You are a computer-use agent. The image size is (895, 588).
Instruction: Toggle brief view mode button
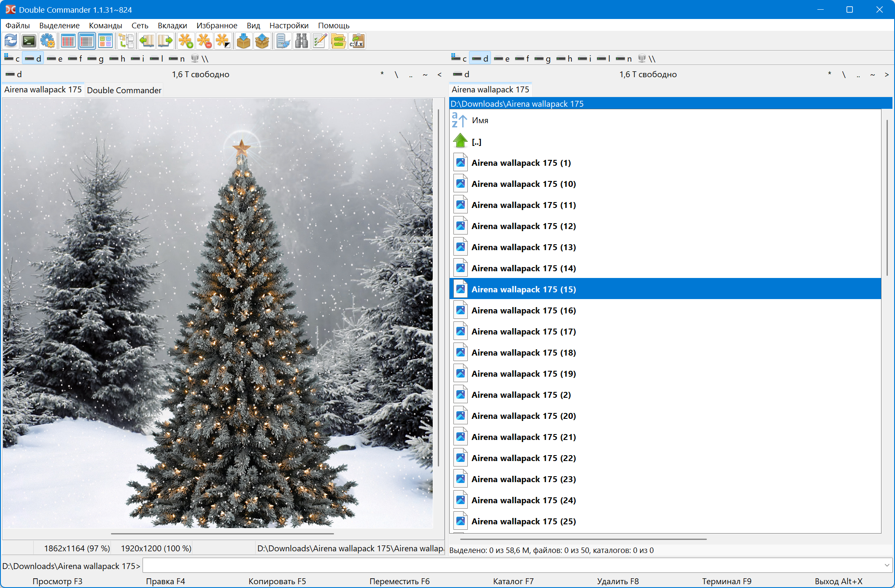68,41
